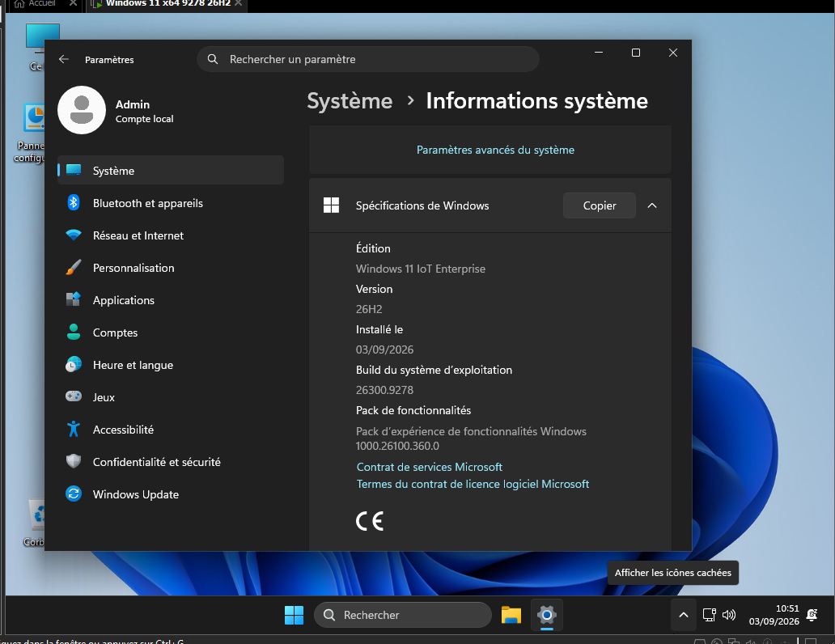Click the Applications sidebar icon
Image resolution: width=835 pixels, height=644 pixels.
click(x=74, y=299)
